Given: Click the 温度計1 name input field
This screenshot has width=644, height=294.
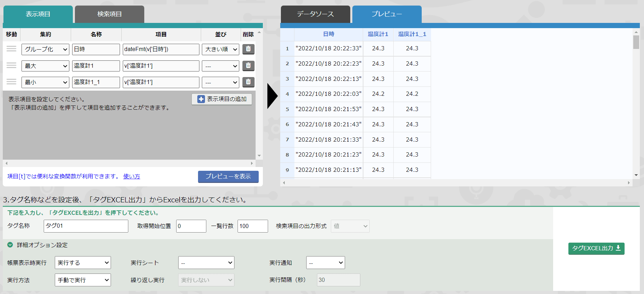Looking at the screenshot, I should click(x=96, y=66).
